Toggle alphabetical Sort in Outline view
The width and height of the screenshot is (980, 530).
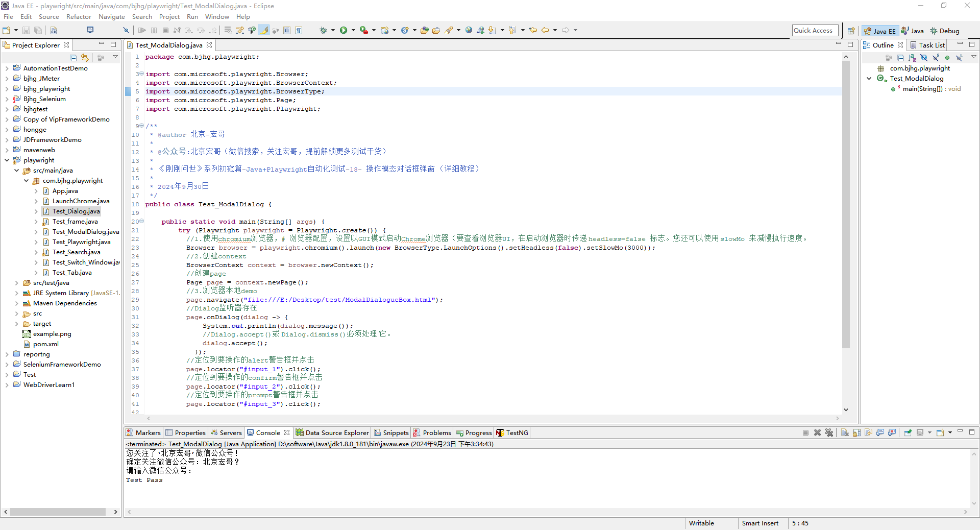click(x=913, y=58)
